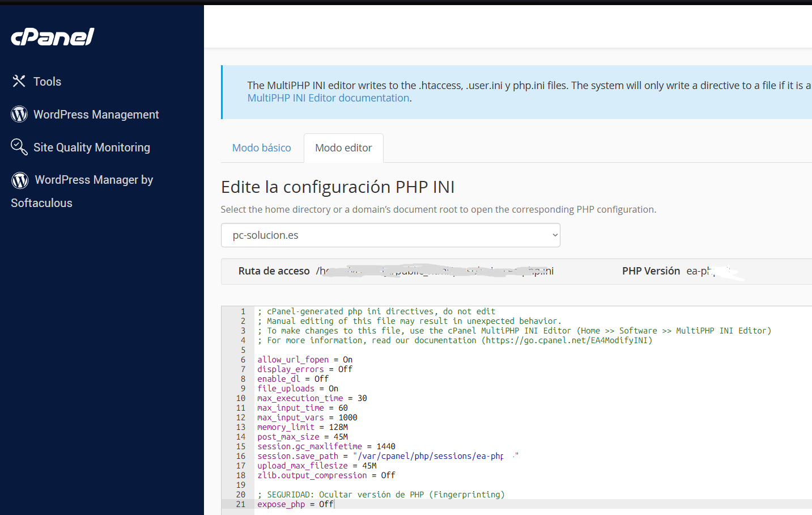Click the 'For more information' documentation comment
This screenshot has width=812, height=515.
455,340
